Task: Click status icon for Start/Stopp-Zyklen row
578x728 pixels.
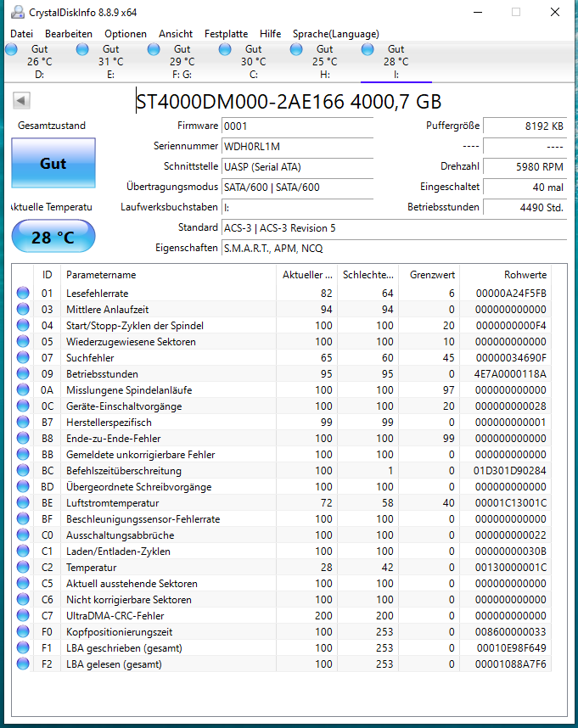Action: click(x=23, y=325)
